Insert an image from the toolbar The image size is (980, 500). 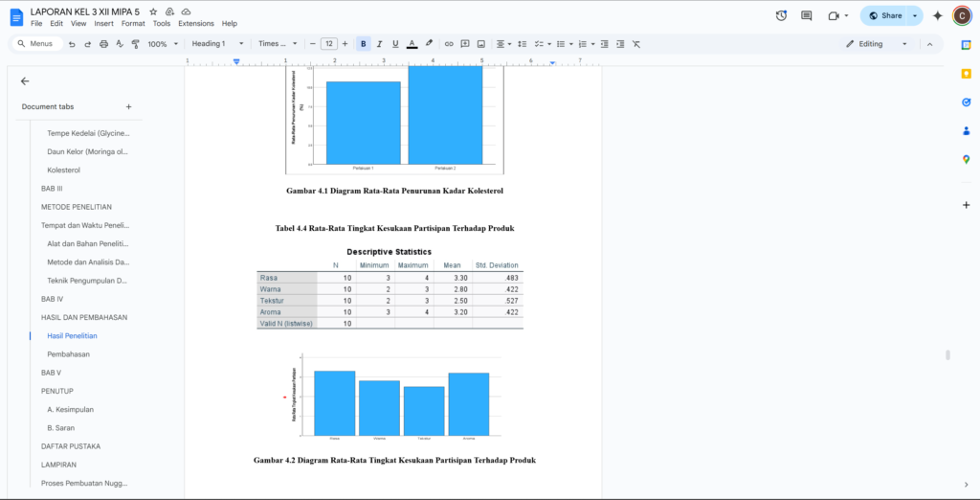[481, 44]
